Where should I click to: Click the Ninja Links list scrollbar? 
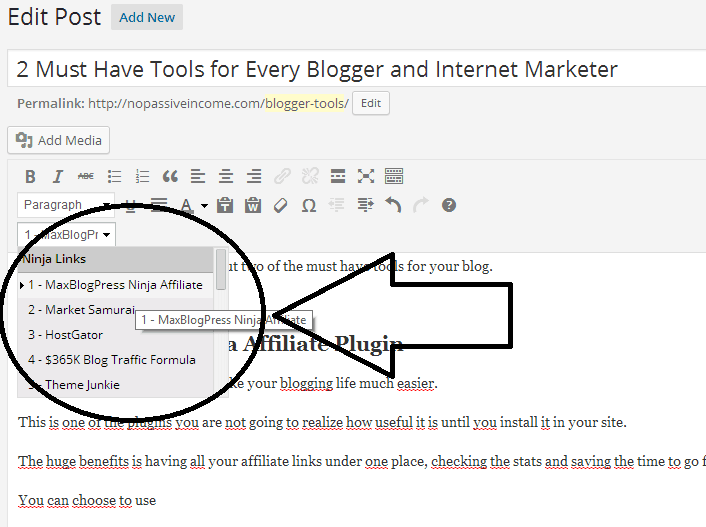(x=221, y=269)
